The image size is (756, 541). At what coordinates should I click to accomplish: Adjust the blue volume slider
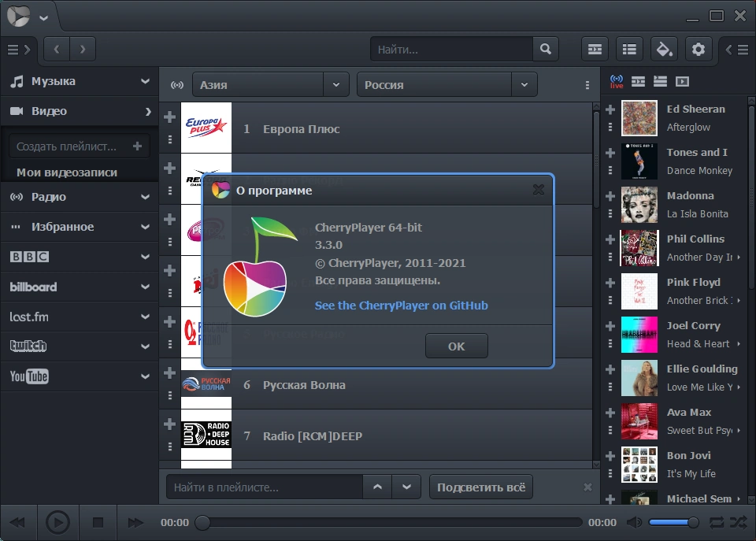[x=673, y=522]
